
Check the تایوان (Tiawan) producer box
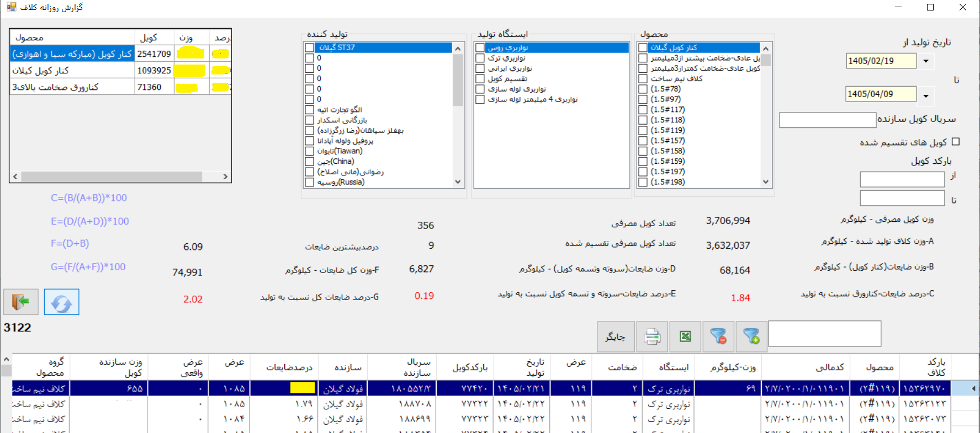[x=310, y=151]
